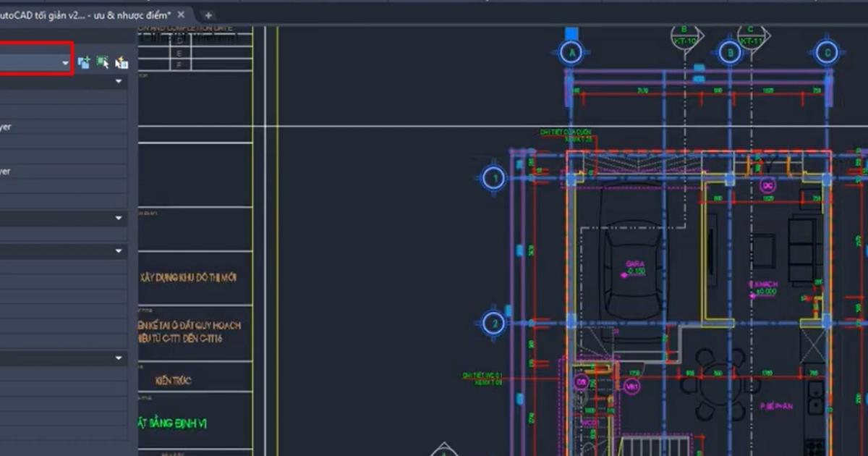The image size is (868, 456).
Task: Click the Match Layer properties icon
Action: [121, 62]
